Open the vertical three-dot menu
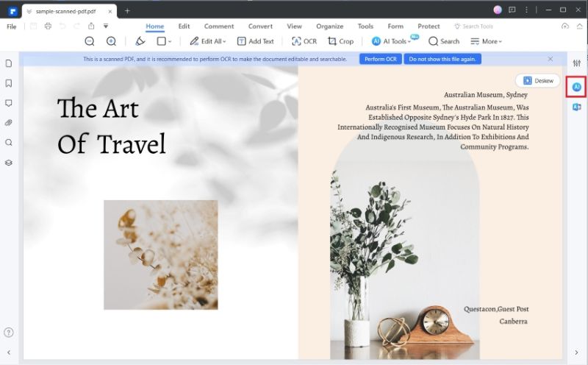The width and height of the screenshot is (588, 365). click(x=526, y=10)
